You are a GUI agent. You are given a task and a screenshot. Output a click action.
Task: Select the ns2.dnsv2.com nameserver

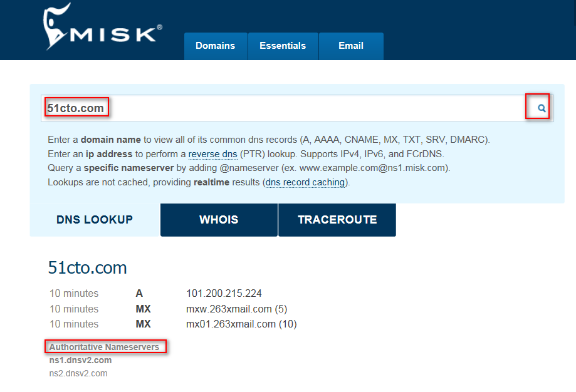pos(78,373)
